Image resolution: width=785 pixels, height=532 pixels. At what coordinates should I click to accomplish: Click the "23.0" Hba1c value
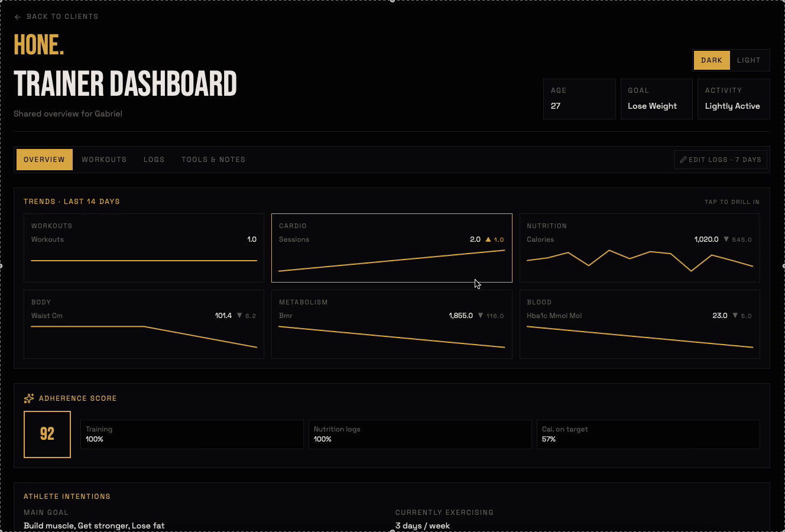click(x=720, y=316)
